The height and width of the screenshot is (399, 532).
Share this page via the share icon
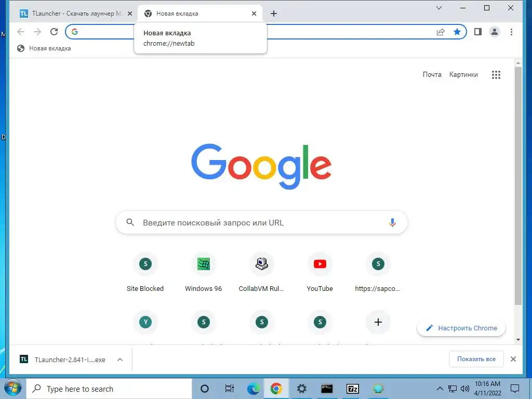pos(441,32)
